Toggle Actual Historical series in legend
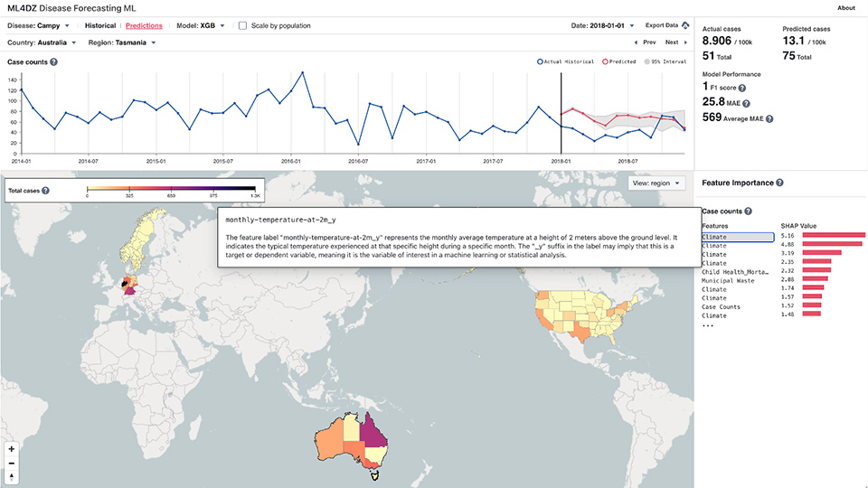 tap(565, 62)
